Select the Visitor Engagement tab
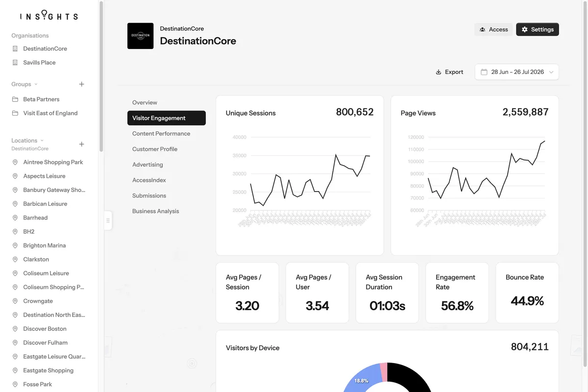Image resolution: width=588 pixels, height=392 pixels. point(167,118)
